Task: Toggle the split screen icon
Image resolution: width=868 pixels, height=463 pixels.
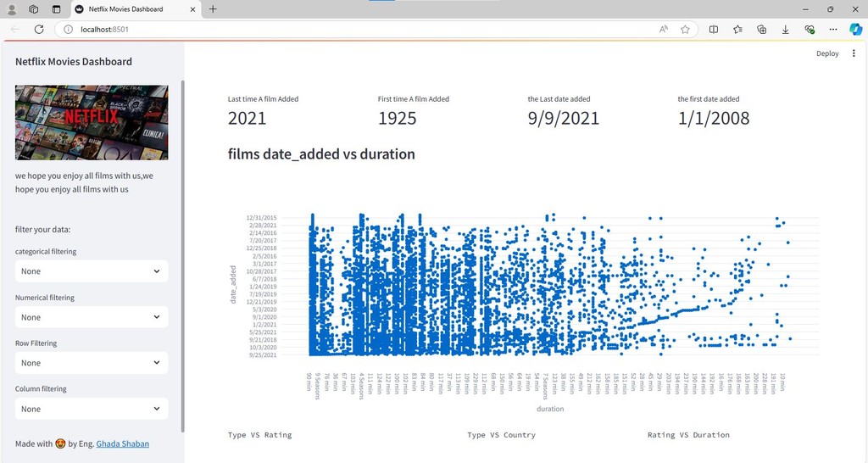Action: tap(714, 30)
